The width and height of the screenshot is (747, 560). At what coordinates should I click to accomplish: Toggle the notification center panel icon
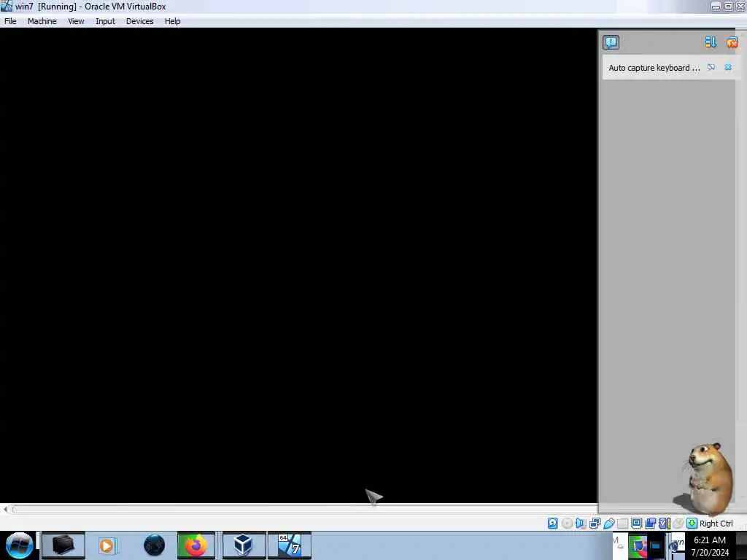(x=611, y=42)
